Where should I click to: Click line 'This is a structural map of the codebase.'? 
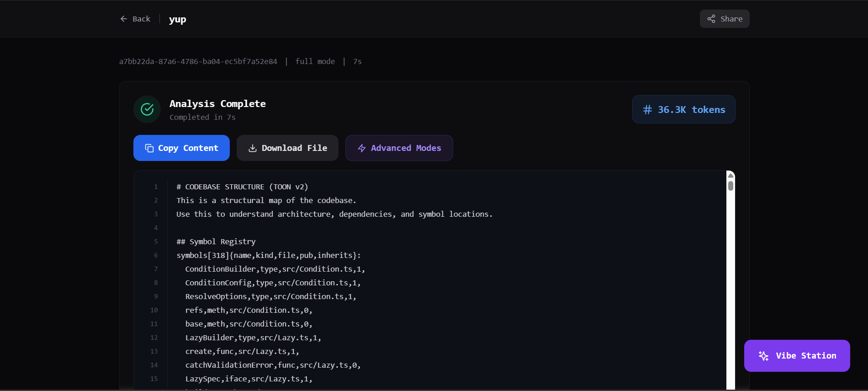click(266, 200)
